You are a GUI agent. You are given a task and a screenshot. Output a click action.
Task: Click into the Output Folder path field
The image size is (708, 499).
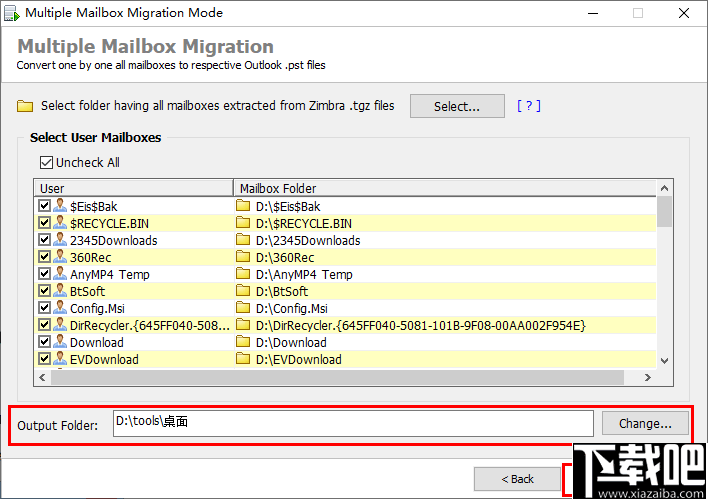(x=353, y=423)
